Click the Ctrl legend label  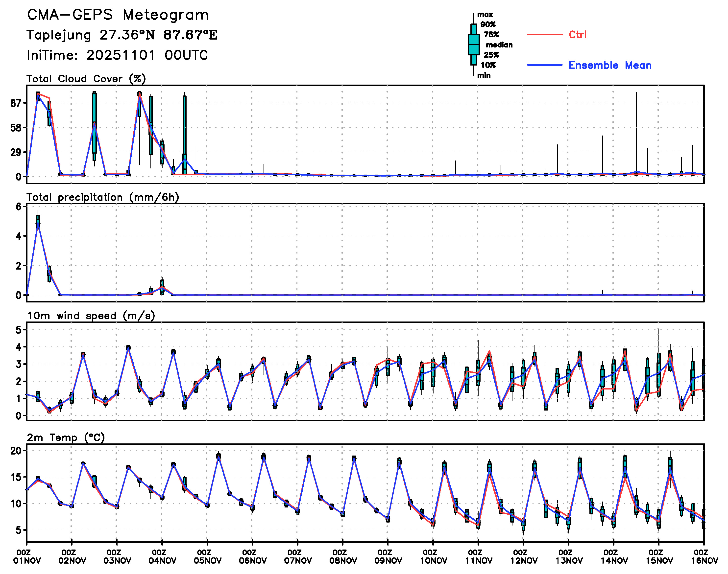point(577,35)
